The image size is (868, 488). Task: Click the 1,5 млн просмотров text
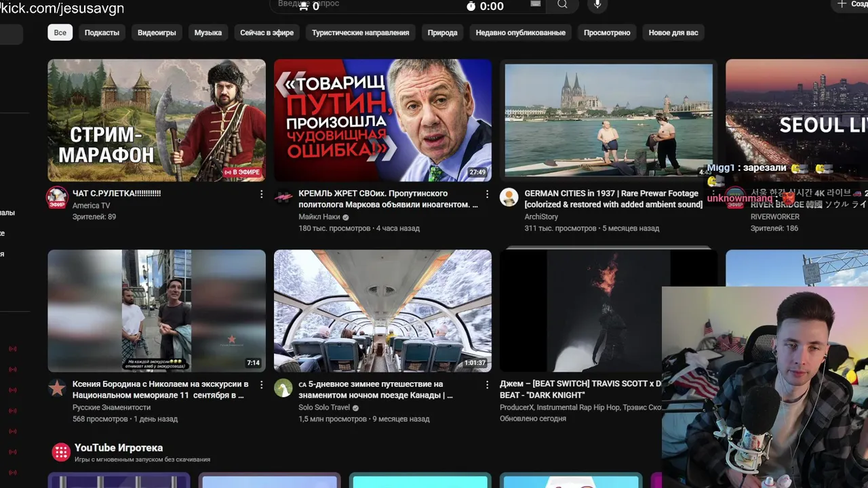tap(332, 419)
